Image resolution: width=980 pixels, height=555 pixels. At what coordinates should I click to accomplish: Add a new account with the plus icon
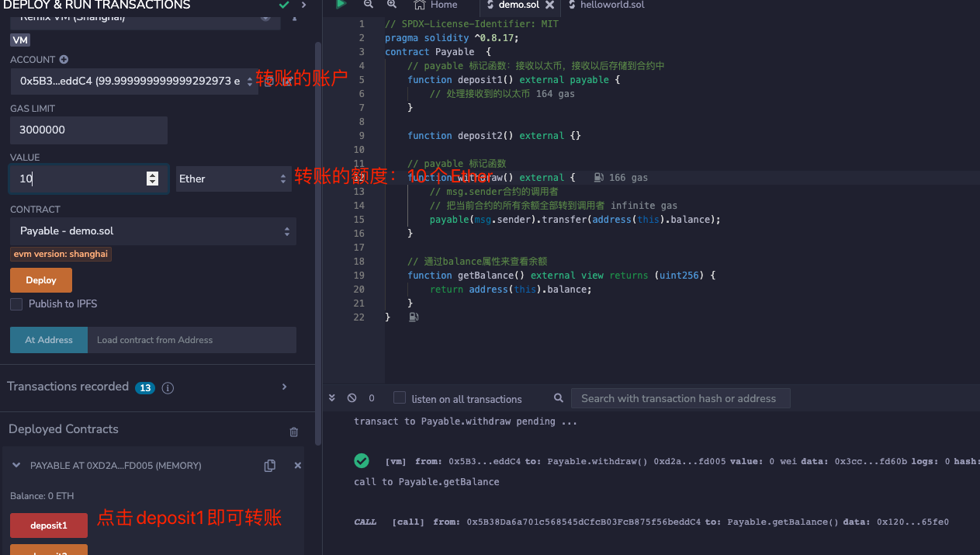point(64,60)
